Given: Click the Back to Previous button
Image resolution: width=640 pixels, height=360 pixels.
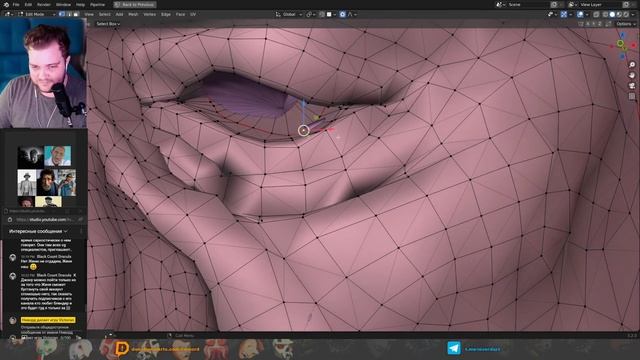Looking at the screenshot, I should (135, 4).
